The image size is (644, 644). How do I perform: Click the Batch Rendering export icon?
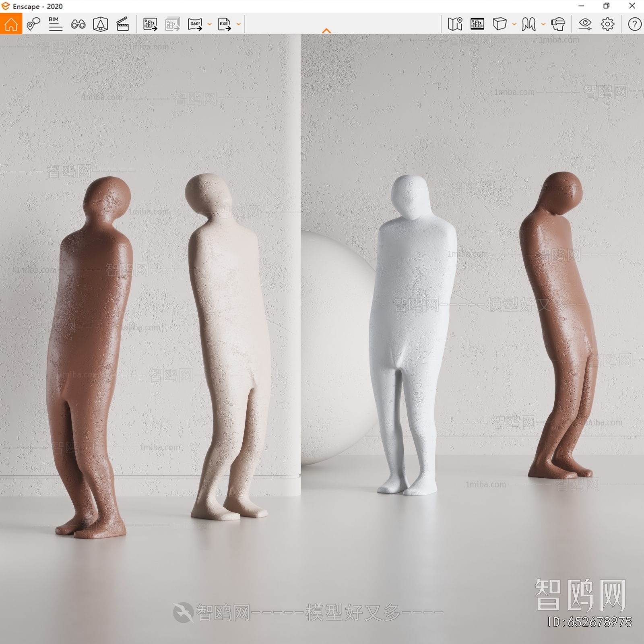click(x=173, y=24)
